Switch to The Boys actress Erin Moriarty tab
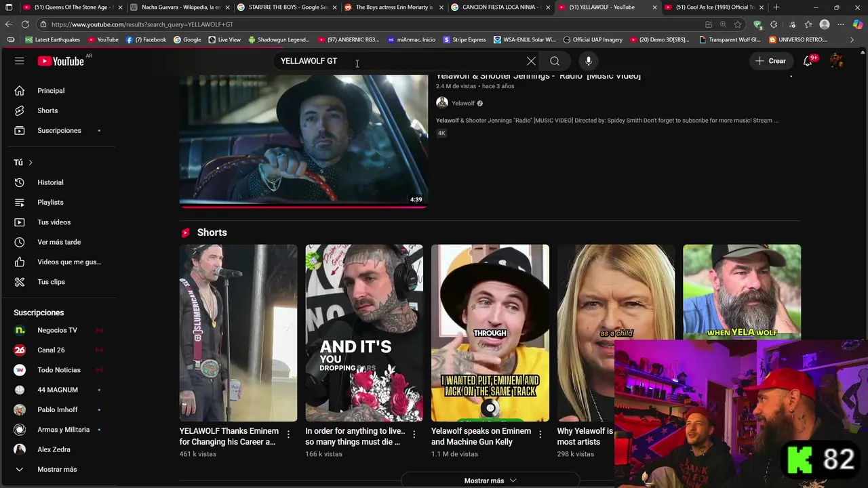 393,7
